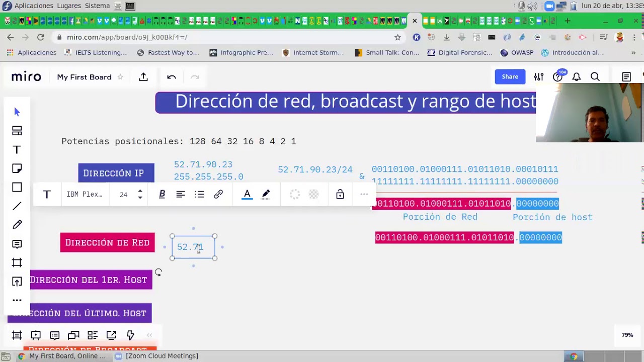The width and height of the screenshot is (644, 362).
Task: Insert a link into text
Action: [x=218, y=194]
